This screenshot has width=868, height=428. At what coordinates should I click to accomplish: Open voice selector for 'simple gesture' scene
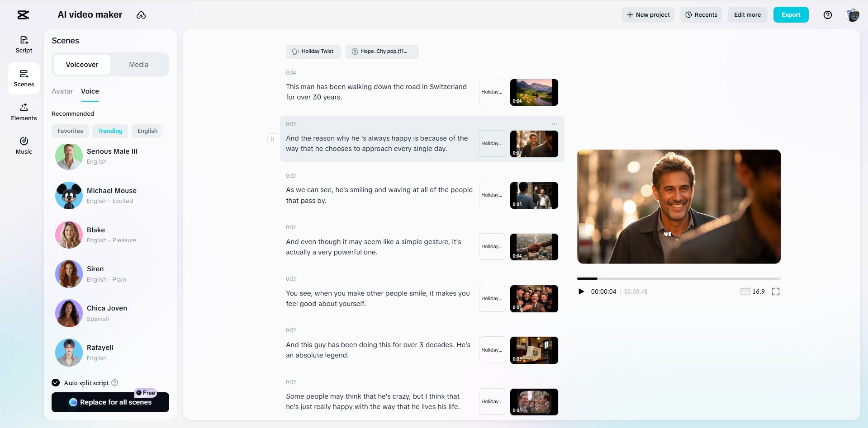[492, 247]
